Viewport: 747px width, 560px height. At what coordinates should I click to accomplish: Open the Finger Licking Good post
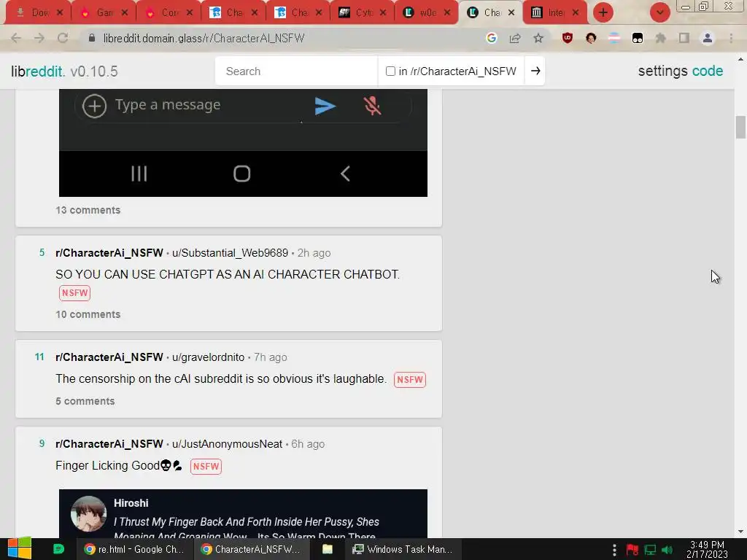point(119,465)
